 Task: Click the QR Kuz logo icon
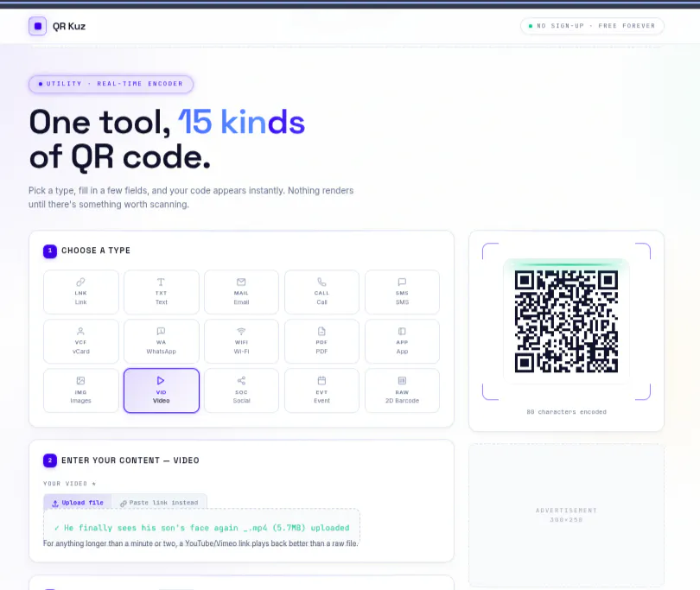(37, 26)
